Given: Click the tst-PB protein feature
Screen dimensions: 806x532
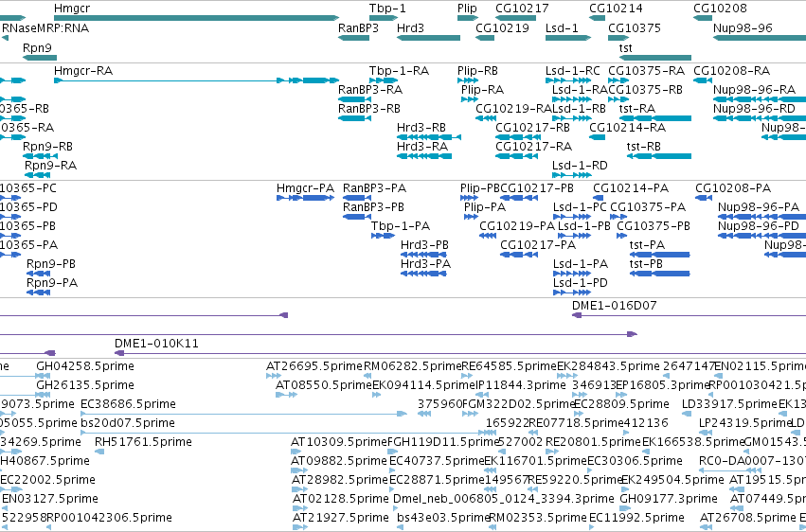Looking at the screenshot, I should [659, 274].
